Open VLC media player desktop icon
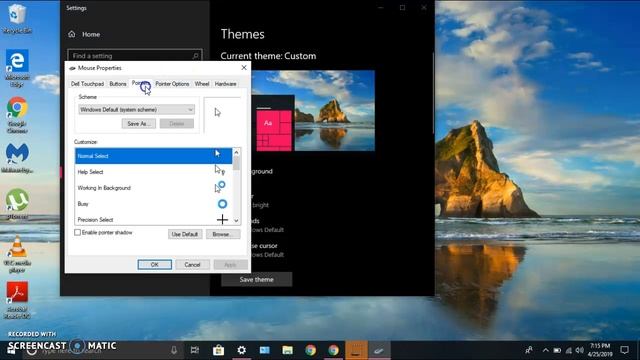This screenshot has height=360, width=640. tap(17, 255)
